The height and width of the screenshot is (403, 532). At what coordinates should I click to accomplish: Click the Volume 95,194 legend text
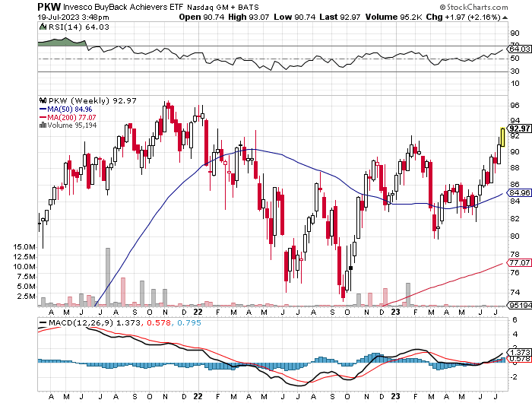pos(72,125)
